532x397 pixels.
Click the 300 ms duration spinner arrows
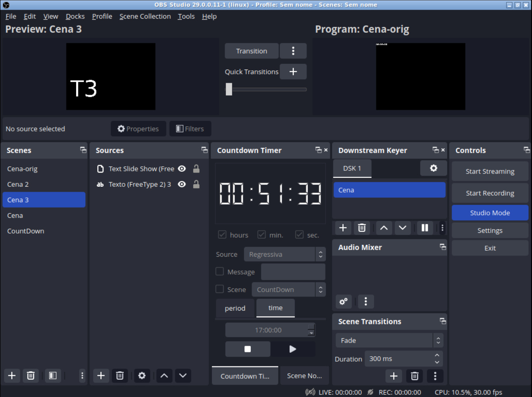(x=437, y=358)
